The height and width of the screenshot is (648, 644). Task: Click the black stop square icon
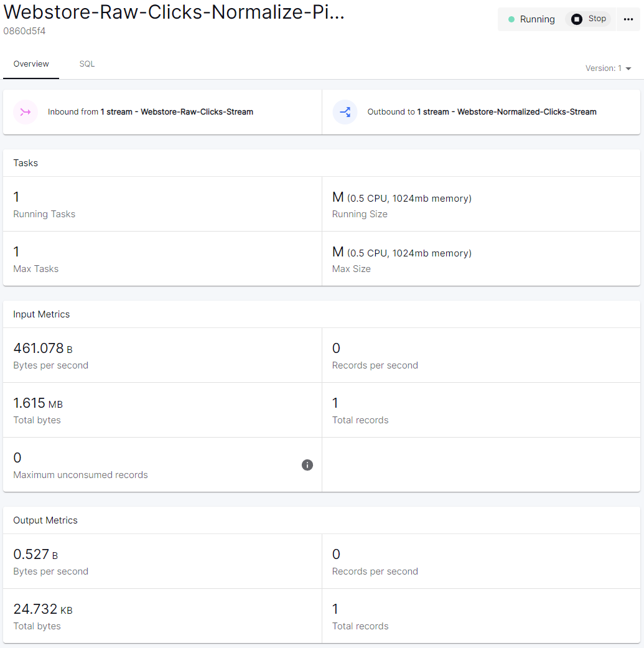pos(577,19)
